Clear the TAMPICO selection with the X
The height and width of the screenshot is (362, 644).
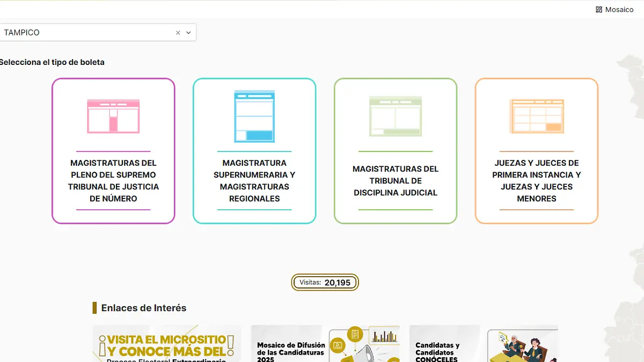pyautogui.click(x=178, y=32)
